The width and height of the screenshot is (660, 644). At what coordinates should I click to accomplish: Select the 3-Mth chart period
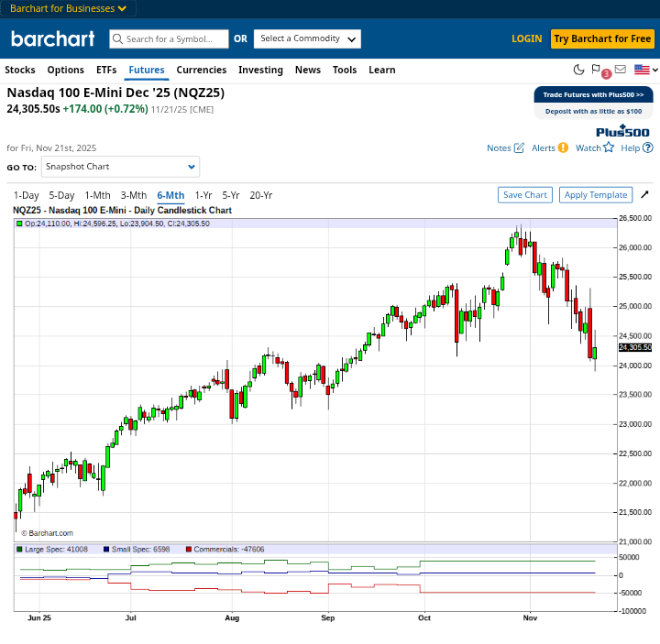(134, 195)
